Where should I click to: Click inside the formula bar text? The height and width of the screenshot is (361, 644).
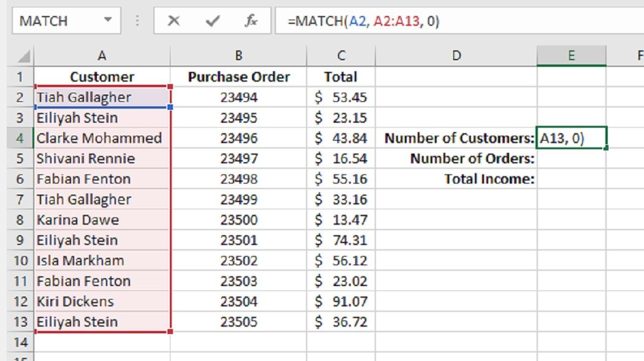point(364,21)
